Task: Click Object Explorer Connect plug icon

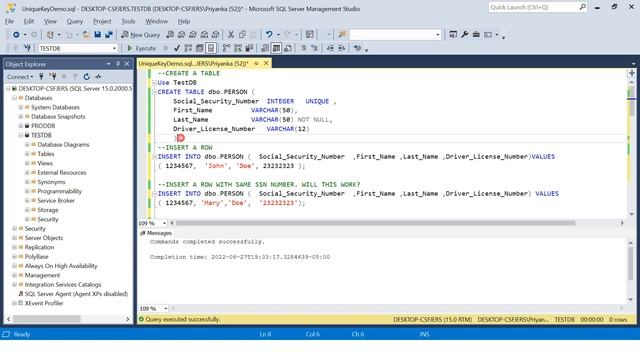Action: 41,77
